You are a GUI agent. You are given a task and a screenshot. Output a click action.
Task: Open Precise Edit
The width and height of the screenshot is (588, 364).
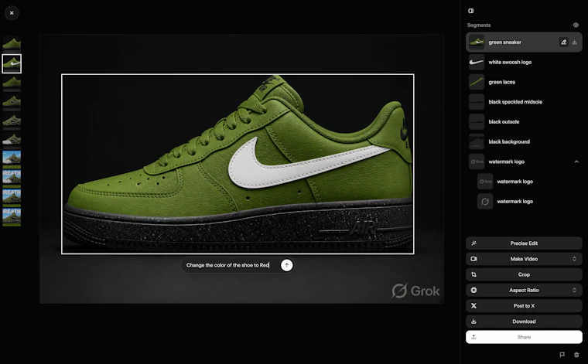pyautogui.click(x=524, y=243)
